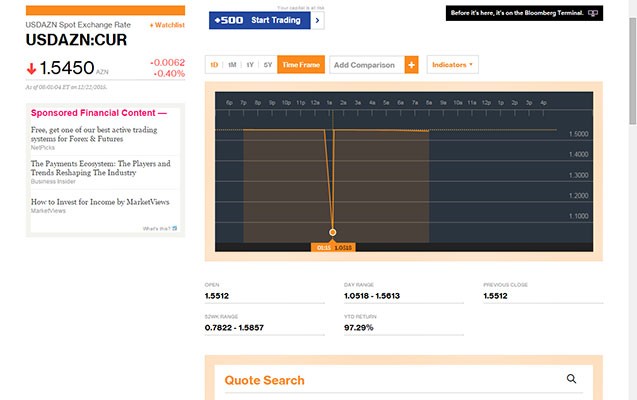Image resolution: width=637 pixels, height=400 pixels.
Task: Click the Add Comparison field
Action: [x=366, y=65]
